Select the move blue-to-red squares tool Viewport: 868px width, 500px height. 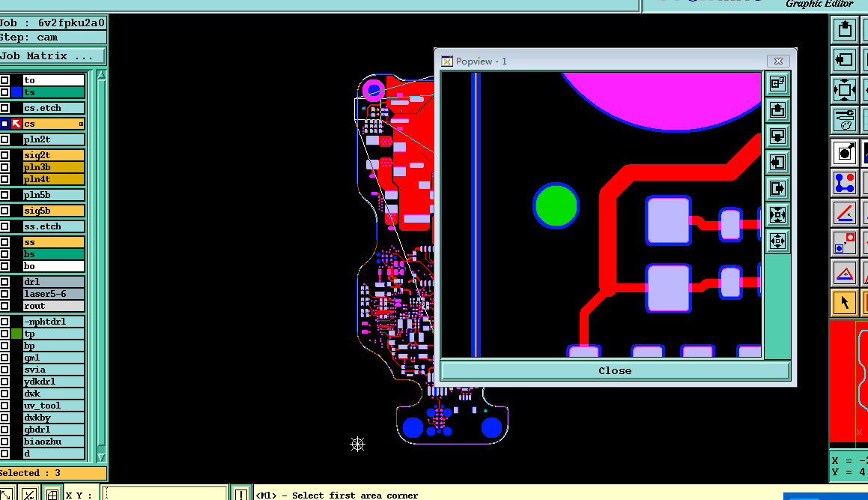[x=844, y=244]
